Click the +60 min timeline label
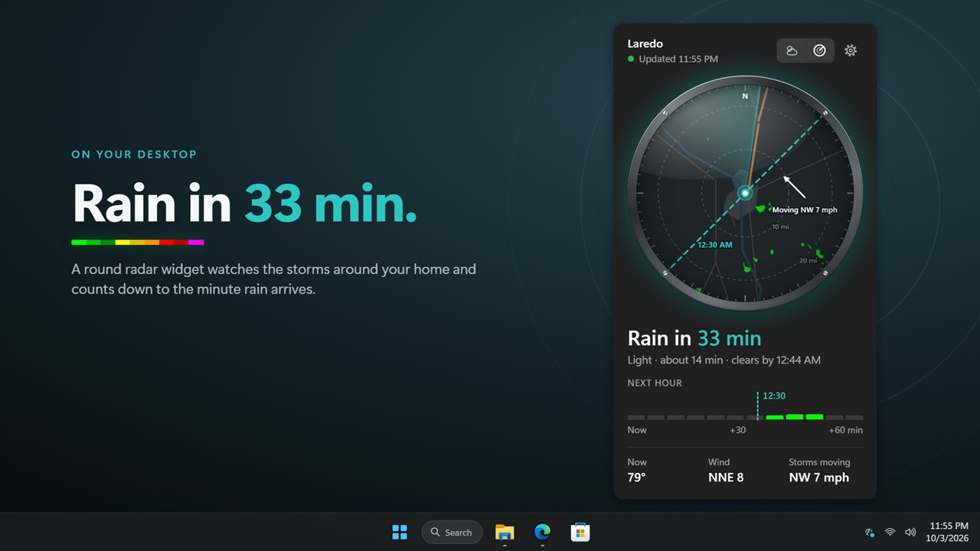Screen dimensions: 980x551 pyautogui.click(x=846, y=430)
